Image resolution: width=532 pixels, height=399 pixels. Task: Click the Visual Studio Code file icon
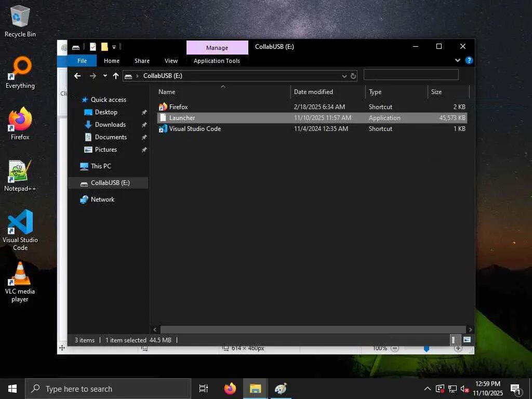[163, 129]
